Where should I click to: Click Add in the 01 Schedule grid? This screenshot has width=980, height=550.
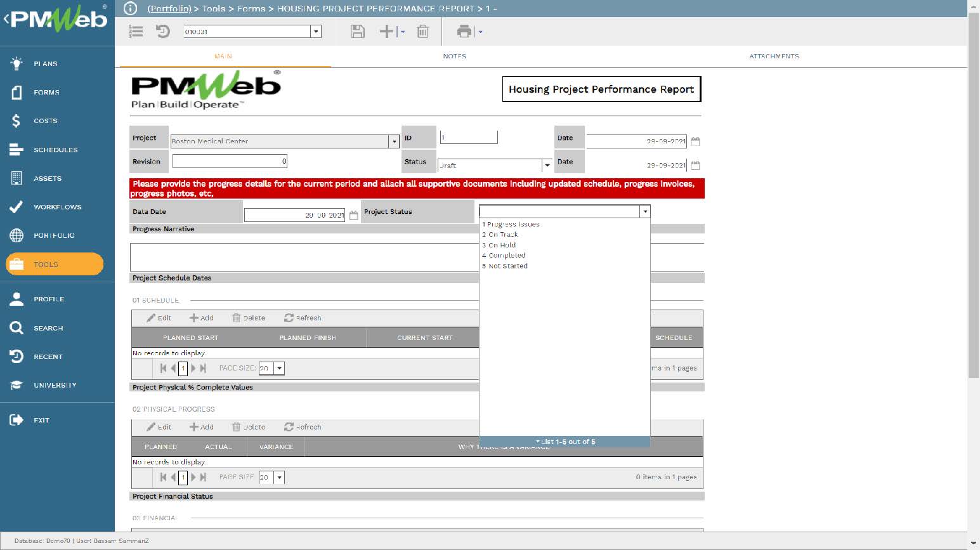[x=202, y=318]
